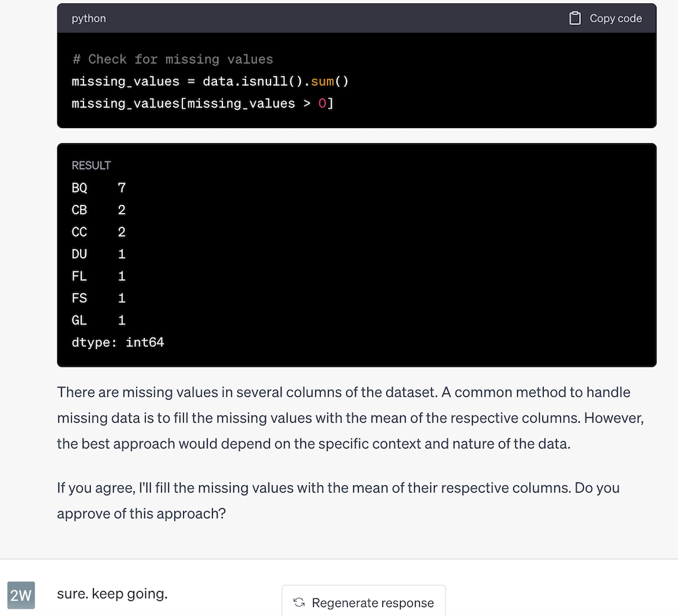Viewport: 678px width, 616px height.
Task: Click the BQ 7 result row
Action: point(98,188)
